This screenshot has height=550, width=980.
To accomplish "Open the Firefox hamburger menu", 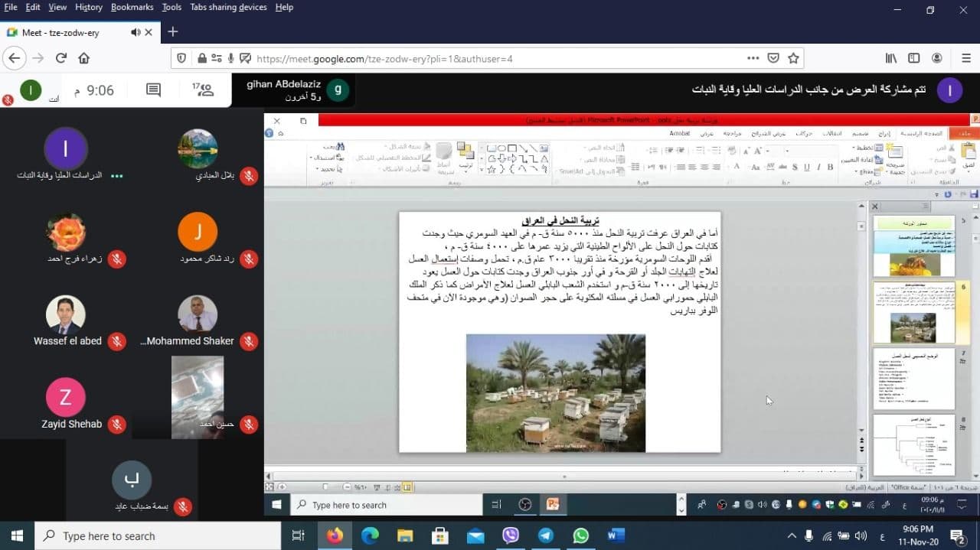I will 960,58.
